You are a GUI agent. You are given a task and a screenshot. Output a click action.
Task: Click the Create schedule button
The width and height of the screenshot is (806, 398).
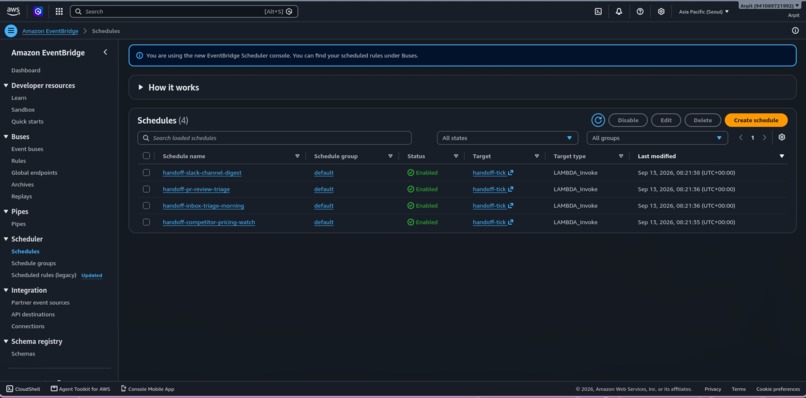pyautogui.click(x=756, y=120)
